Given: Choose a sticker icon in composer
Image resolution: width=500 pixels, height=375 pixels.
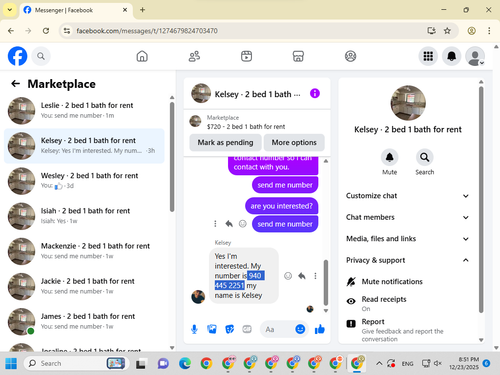Looking at the screenshot, I should click(230, 329).
